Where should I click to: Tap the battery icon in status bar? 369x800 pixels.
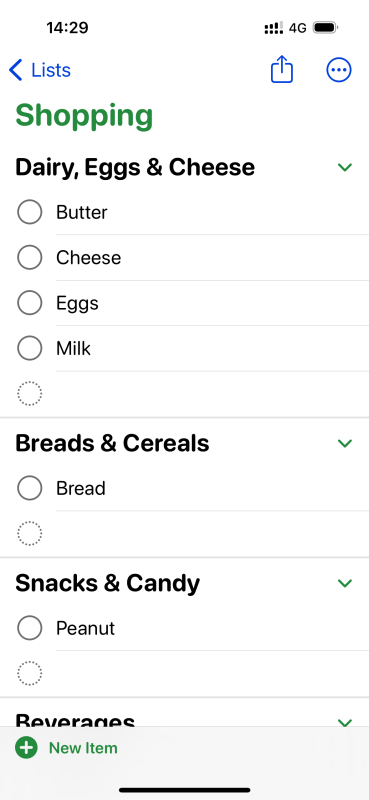coord(325,28)
